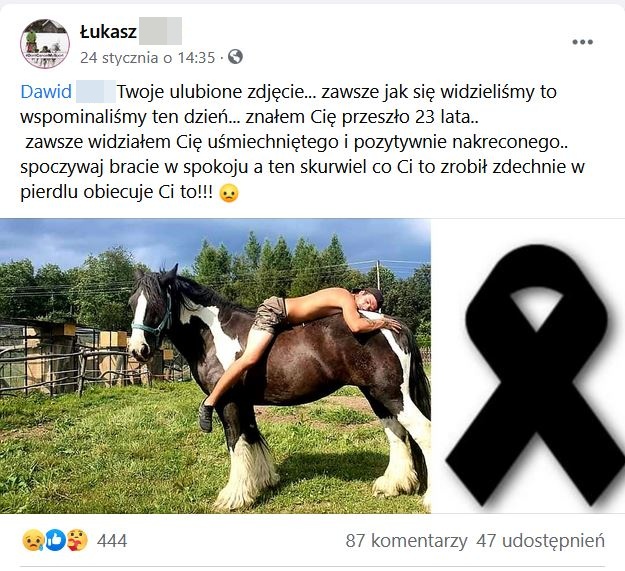The image size is (625, 571).
Task: Click the sad face reaction icon
Action: (33, 540)
